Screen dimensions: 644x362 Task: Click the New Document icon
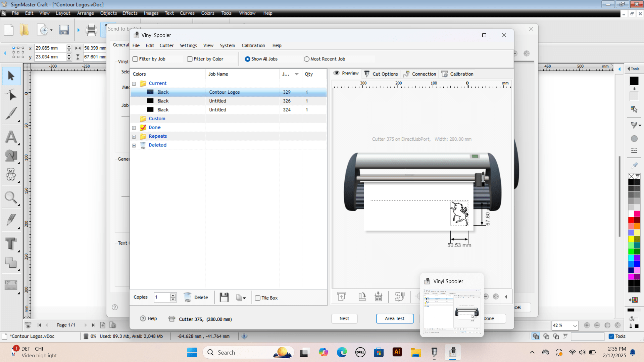click(x=9, y=30)
